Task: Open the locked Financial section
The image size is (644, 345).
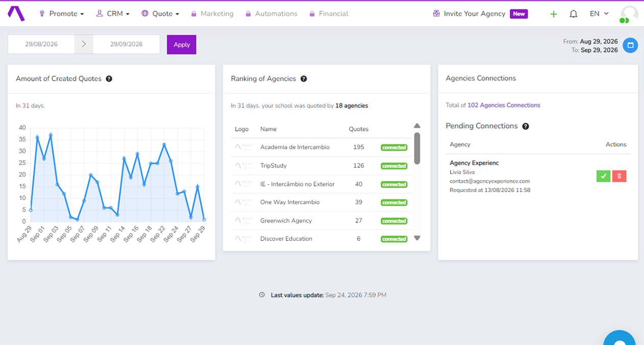Action: [x=329, y=14]
